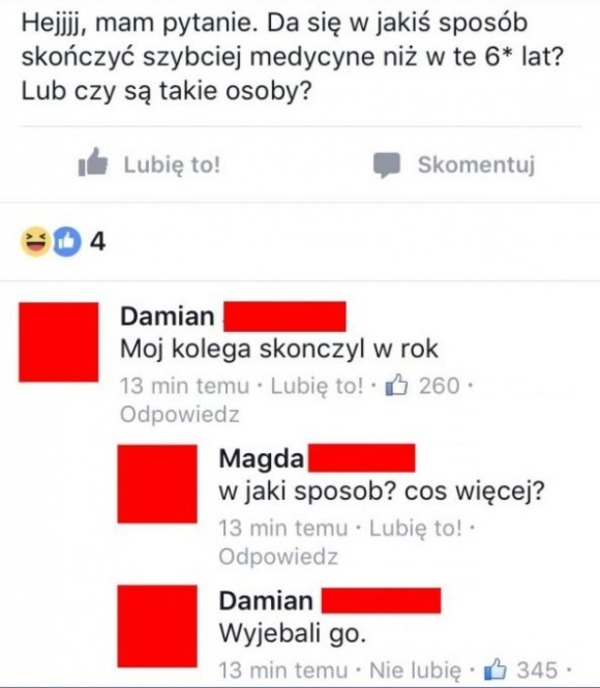This screenshot has width=600, height=688.
Task: Like Damian's comment 'Moj kolega skonczyl w rok'
Action: click(317, 386)
